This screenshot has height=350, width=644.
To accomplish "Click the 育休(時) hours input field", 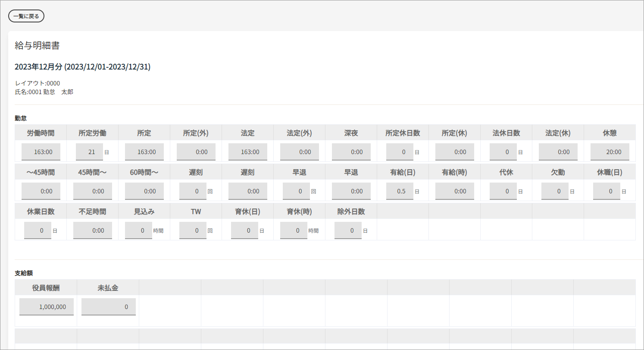I will (x=294, y=230).
